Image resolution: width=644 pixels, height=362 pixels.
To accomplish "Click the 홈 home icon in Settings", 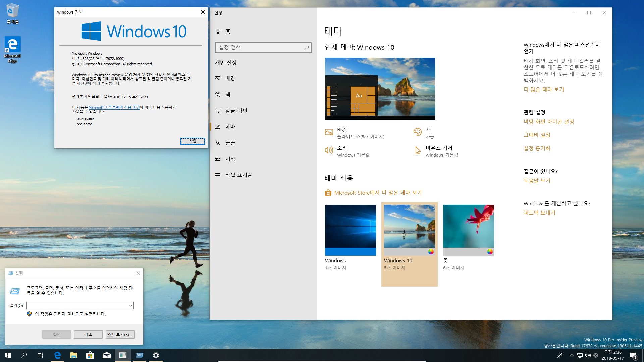I will pos(218,32).
